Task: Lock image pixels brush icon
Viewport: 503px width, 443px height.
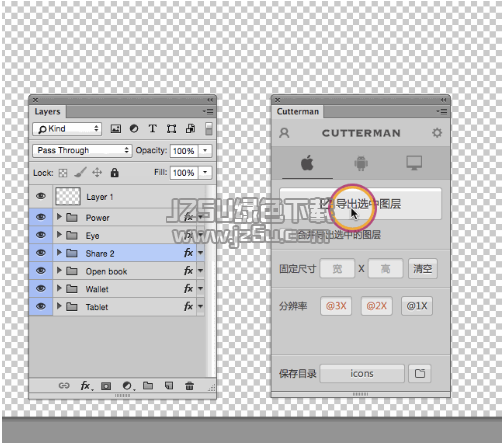Action: 80,172
